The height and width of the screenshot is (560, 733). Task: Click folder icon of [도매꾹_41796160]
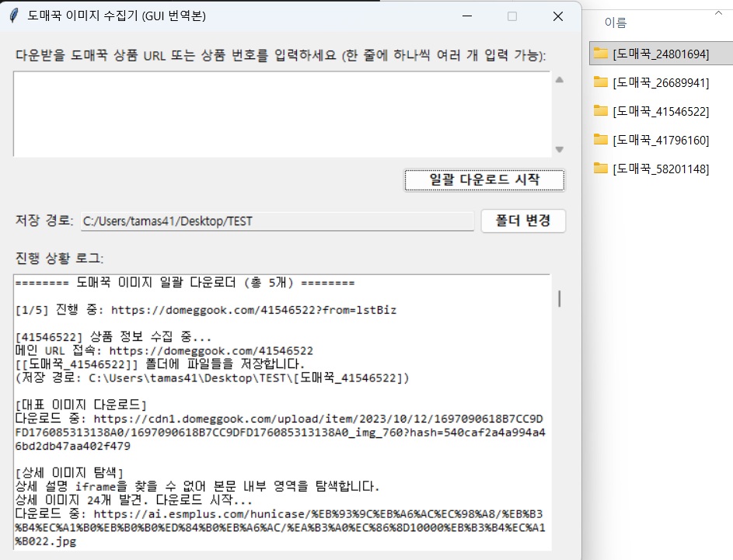[600, 140]
